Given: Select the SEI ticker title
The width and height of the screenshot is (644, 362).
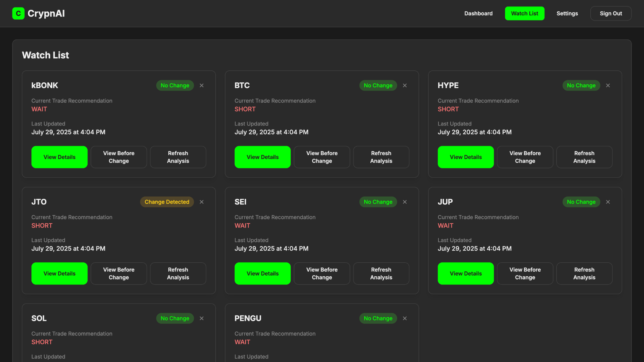Looking at the screenshot, I should pyautogui.click(x=240, y=202).
